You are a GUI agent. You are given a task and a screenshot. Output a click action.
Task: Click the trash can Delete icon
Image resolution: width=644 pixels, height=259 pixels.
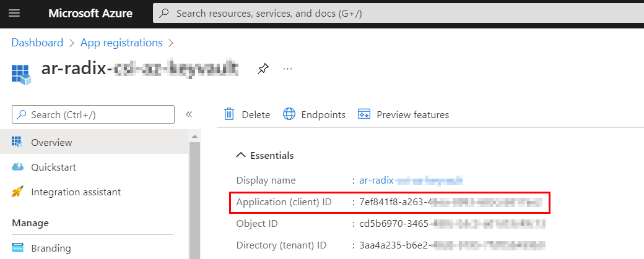click(228, 114)
